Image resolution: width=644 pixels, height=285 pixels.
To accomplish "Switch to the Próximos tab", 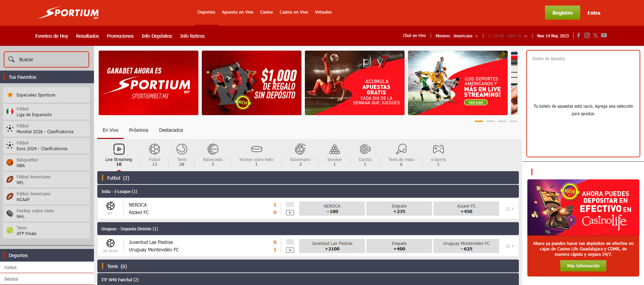I will (x=139, y=130).
